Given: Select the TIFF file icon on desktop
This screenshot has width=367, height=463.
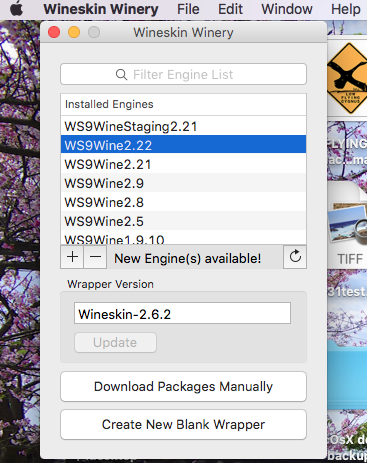Looking at the screenshot, I should click(348, 225).
